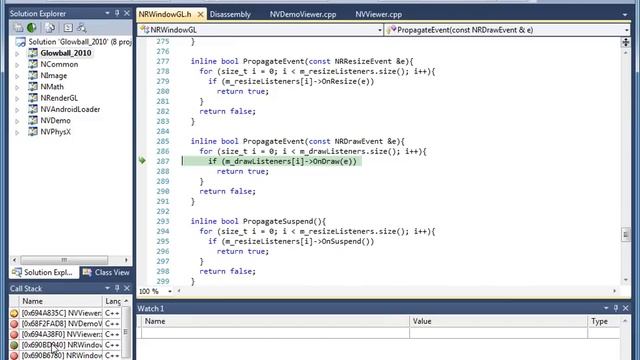This screenshot has height=360, width=640.
Task: Select the NVPhysX project
Action: click(56, 132)
